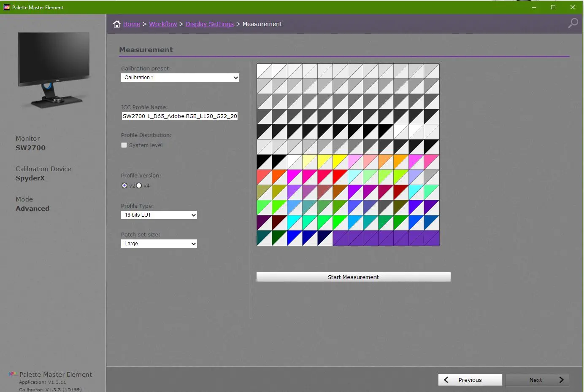Enable the System level checkbox
The width and height of the screenshot is (584, 392).
click(x=124, y=145)
